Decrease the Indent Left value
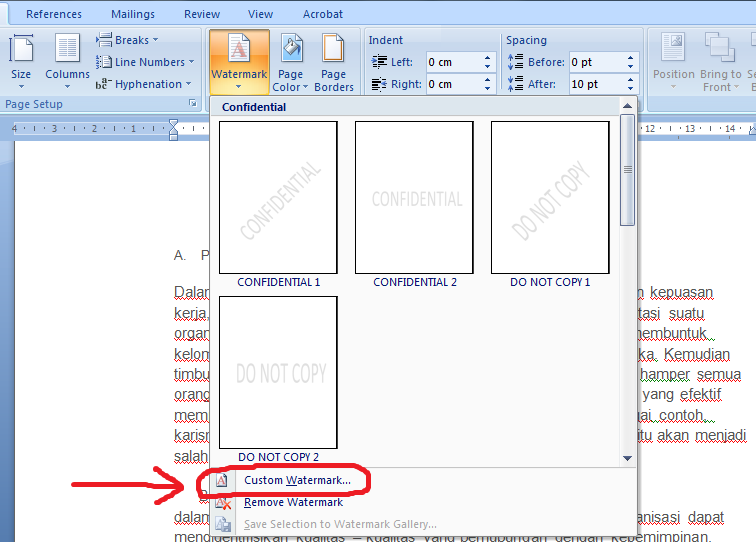The width and height of the screenshot is (756, 542). click(487, 67)
